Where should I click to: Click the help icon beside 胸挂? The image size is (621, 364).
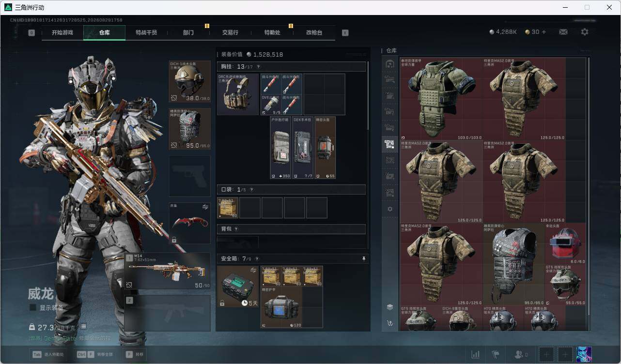[258, 67]
